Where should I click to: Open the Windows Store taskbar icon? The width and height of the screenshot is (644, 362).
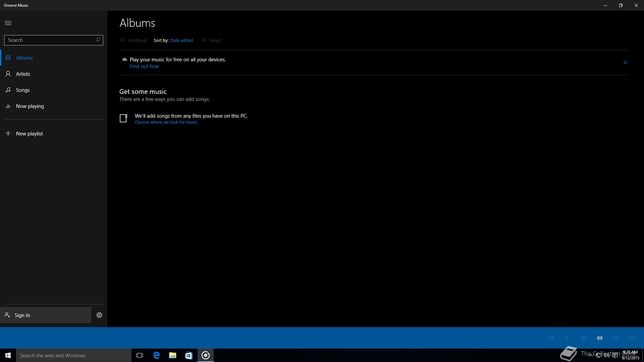[x=189, y=355]
